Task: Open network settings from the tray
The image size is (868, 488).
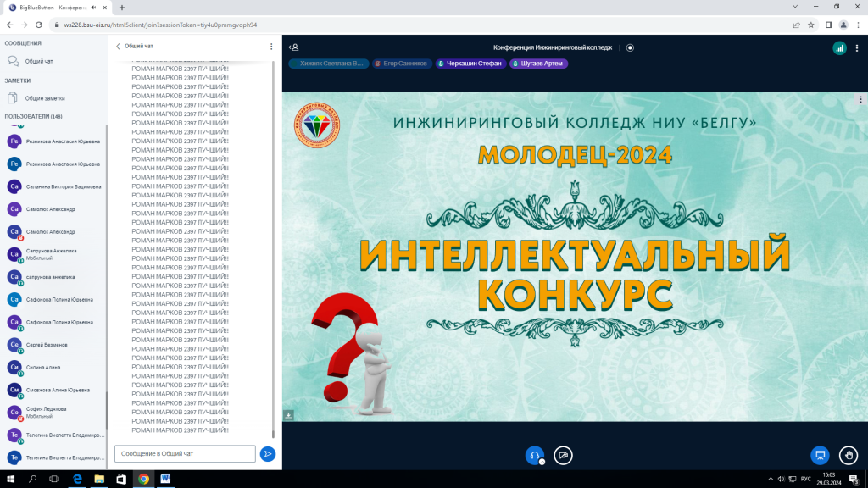Action: (x=793, y=480)
